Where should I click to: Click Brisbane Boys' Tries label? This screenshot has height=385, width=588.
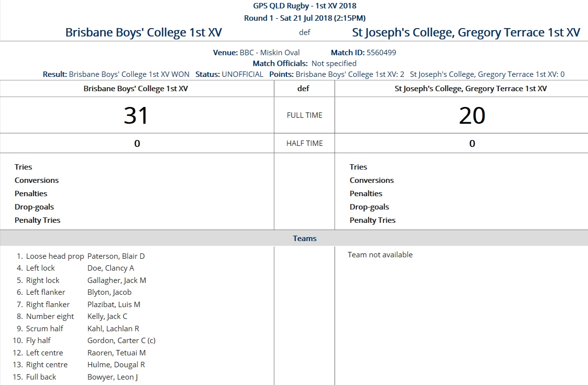23,167
